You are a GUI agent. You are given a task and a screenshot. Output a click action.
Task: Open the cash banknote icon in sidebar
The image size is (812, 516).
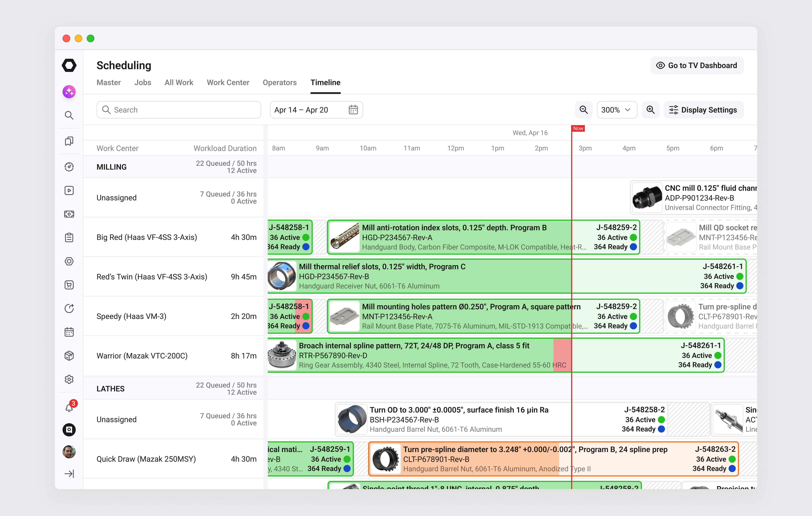pyautogui.click(x=69, y=214)
